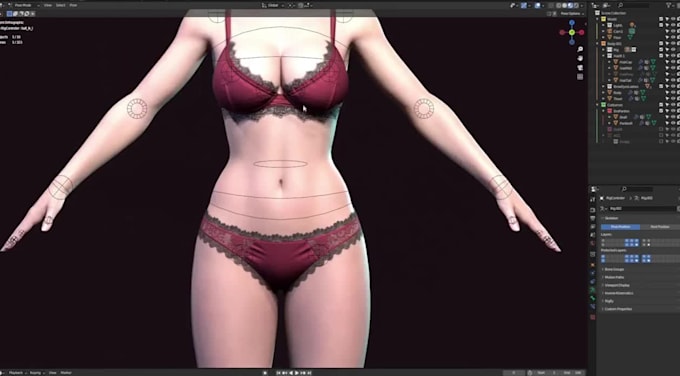This screenshot has width=680, height=376.
Task: Open the Select menu in viewport header
Action: pyautogui.click(x=61, y=5)
